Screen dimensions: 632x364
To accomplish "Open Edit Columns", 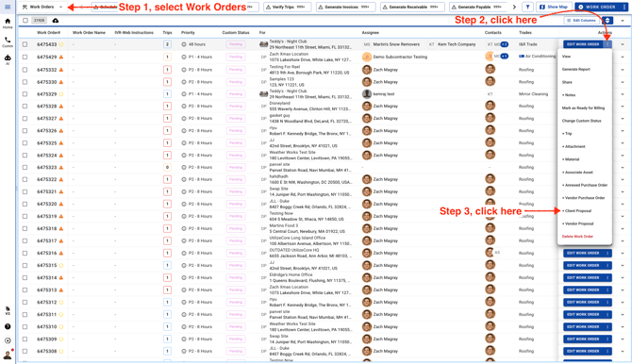I will point(582,21).
